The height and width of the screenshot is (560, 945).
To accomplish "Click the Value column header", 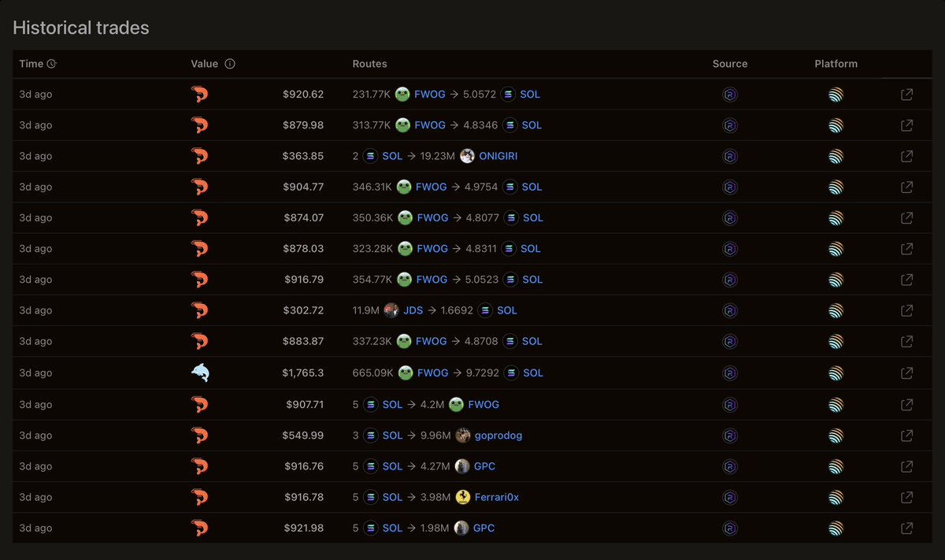I will (205, 64).
